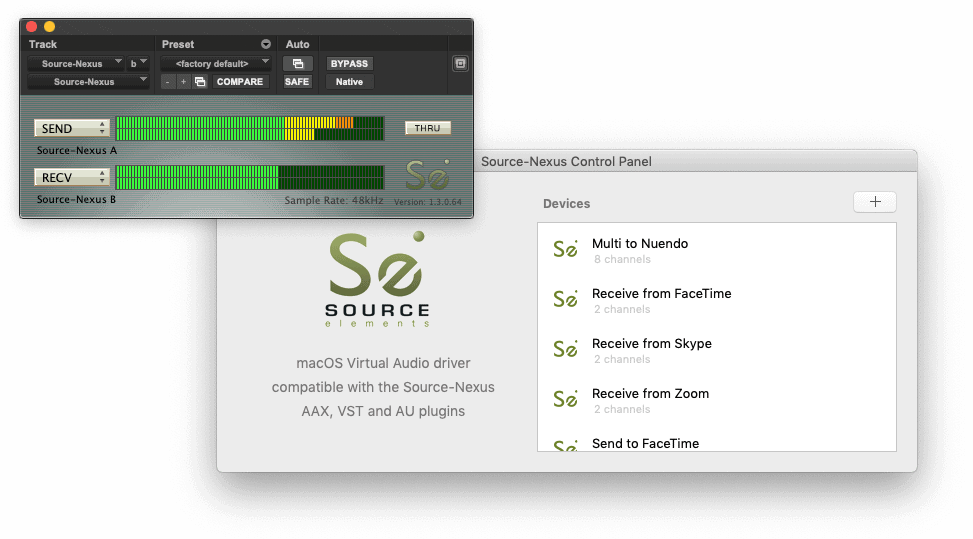This screenshot has width=973, height=539.
Task: Click the Source-Nexus A label
Action: tap(77, 150)
